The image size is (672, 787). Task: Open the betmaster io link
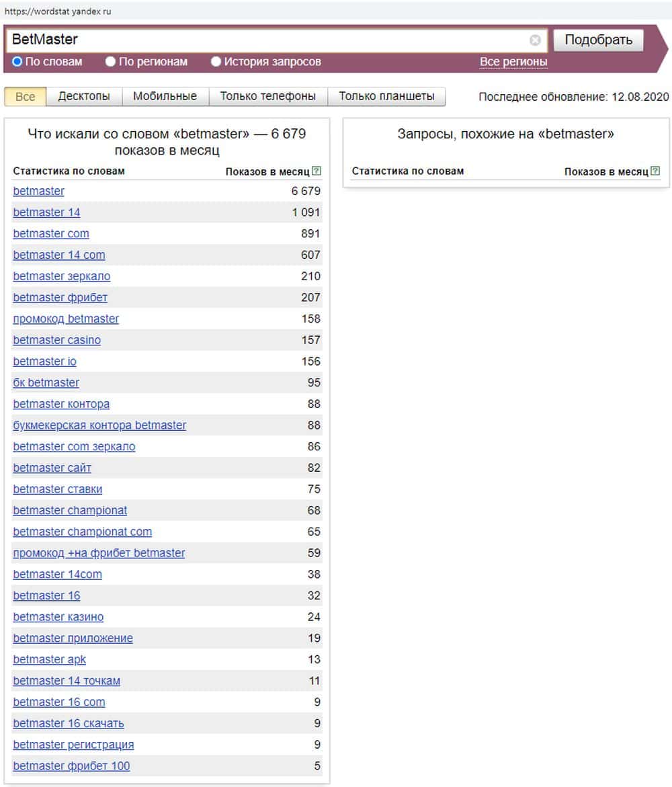tap(44, 362)
